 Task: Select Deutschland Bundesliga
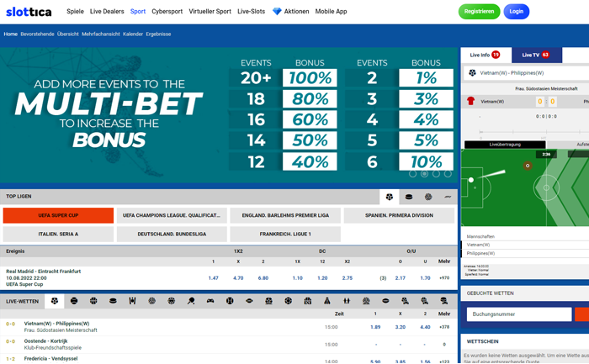click(172, 235)
